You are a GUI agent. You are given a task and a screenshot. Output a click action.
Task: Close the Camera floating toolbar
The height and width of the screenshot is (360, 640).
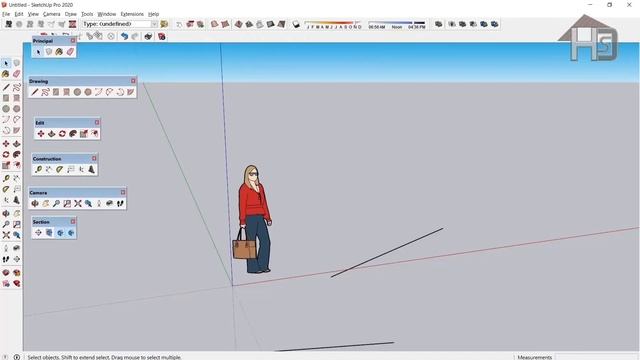coord(123,192)
